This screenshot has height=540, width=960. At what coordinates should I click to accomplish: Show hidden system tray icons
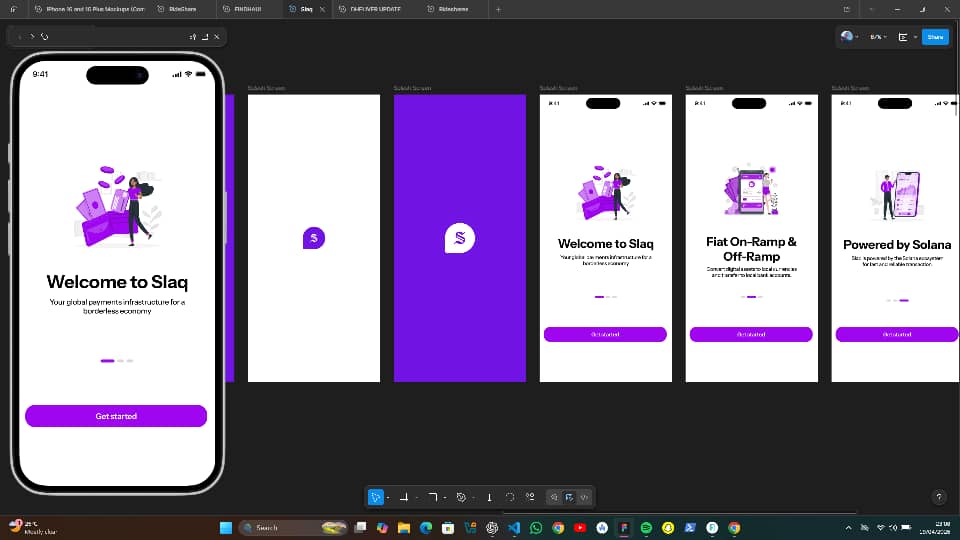849,528
